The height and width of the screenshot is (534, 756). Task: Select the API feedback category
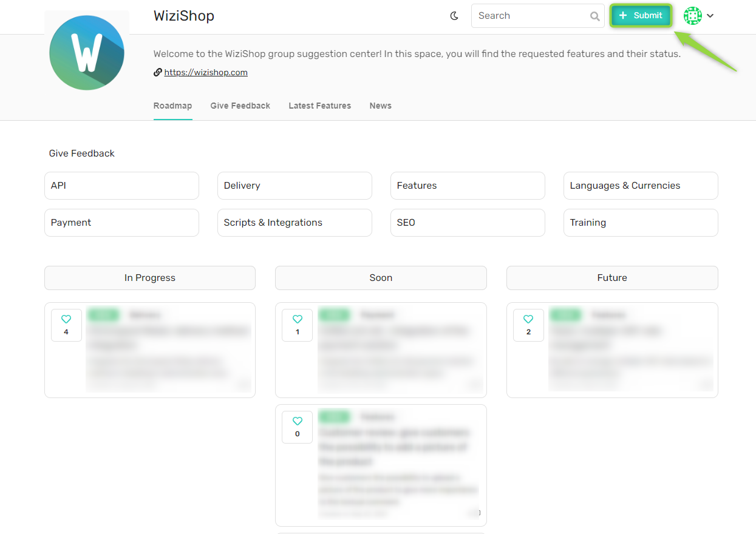pos(121,186)
